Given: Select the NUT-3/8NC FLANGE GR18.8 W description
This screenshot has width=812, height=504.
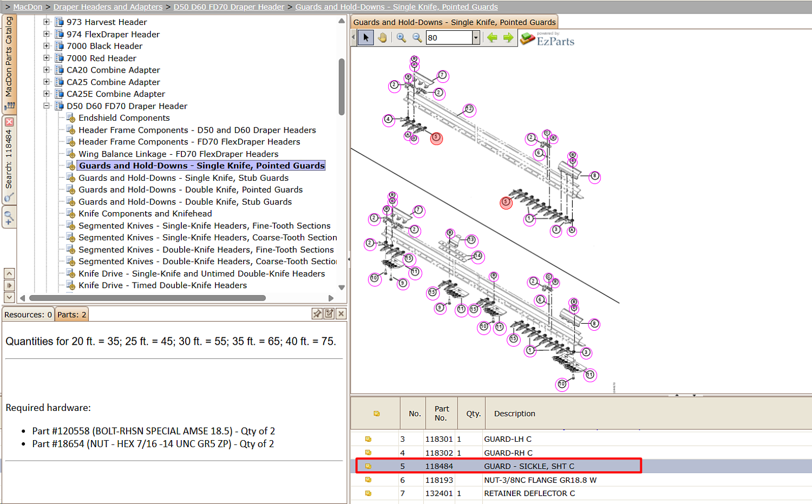Looking at the screenshot, I should tap(540, 480).
